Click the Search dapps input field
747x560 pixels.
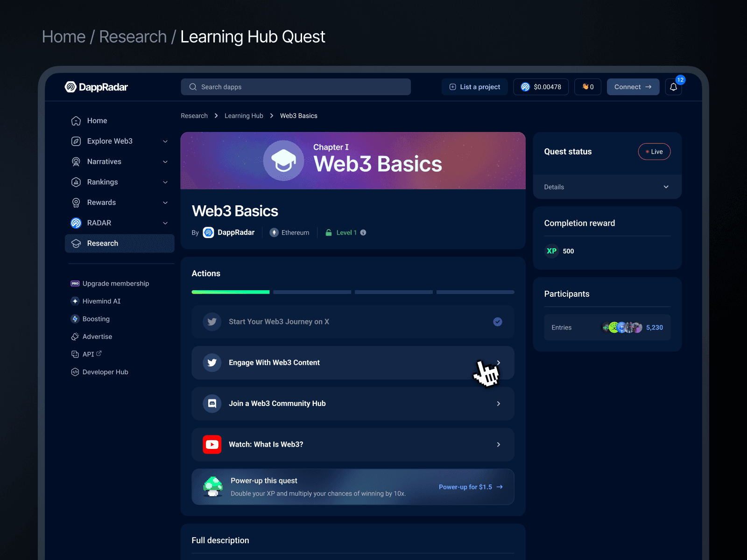[296, 87]
